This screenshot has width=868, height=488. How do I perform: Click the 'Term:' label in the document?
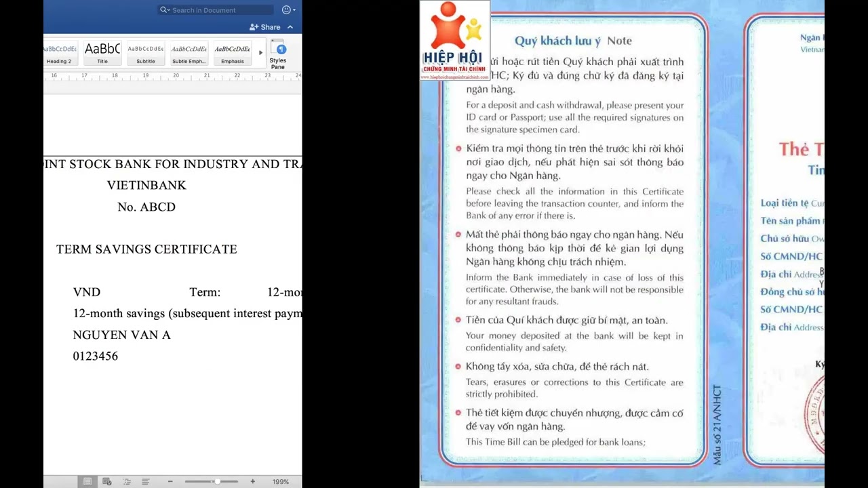205,292
